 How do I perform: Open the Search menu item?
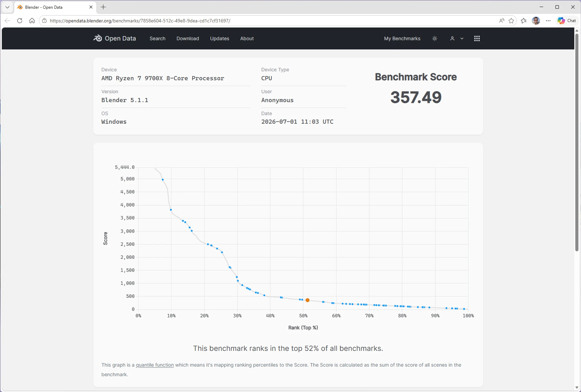[x=157, y=38]
